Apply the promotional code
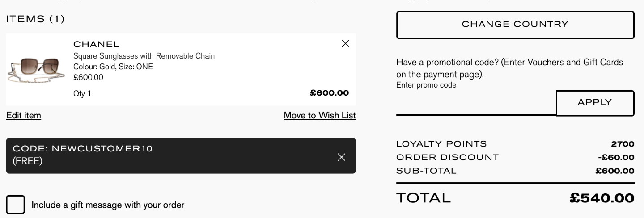The image size is (644, 218). pos(595,103)
